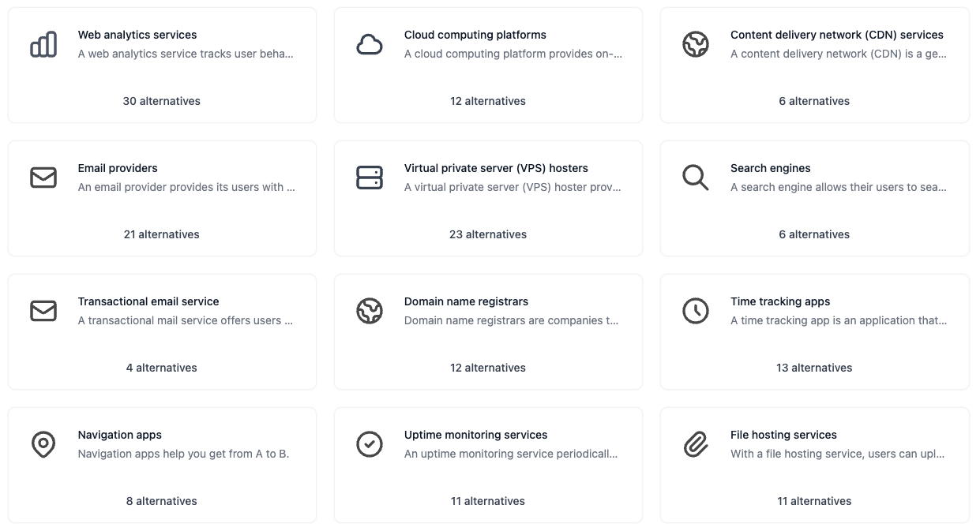This screenshot has height=531, width=980.
Task: Click the envelope icon beside Email providers
Action: coord(43,178)
